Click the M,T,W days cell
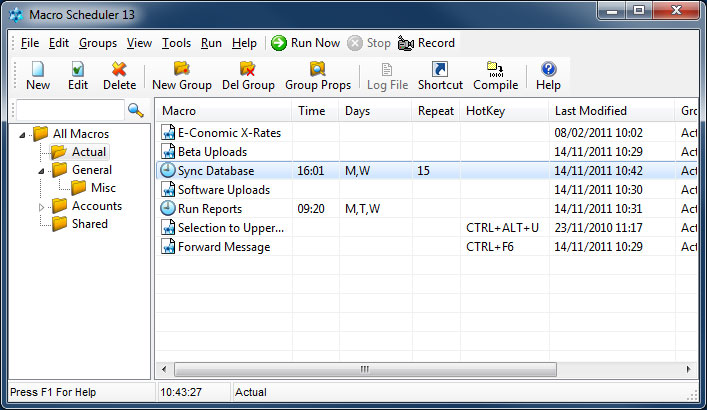The image size is (707, 410). [363, 209]
